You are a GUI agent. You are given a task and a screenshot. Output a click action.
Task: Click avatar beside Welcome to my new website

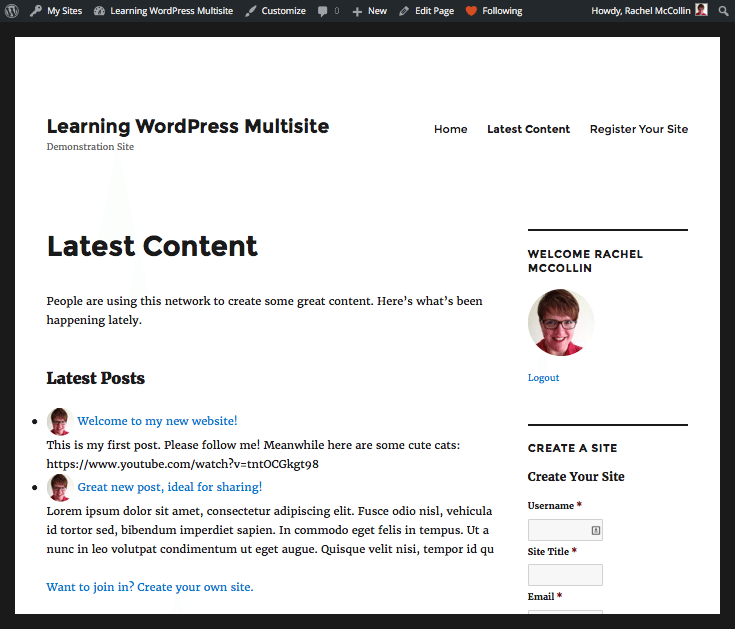[x=60, y=421]
